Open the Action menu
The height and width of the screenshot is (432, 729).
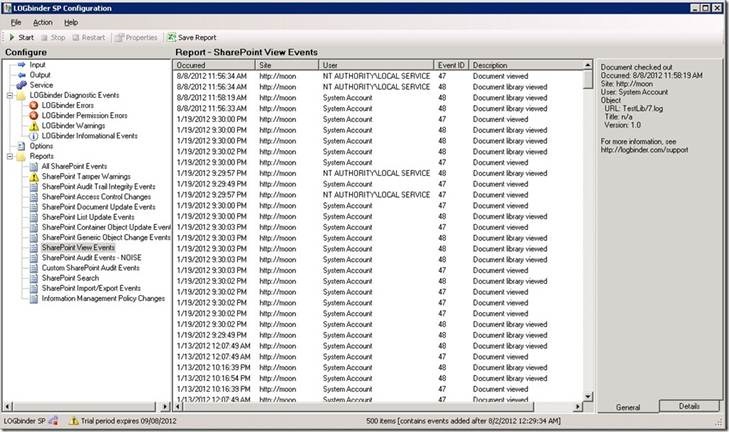pyautogui.click(x=42, y=22)
